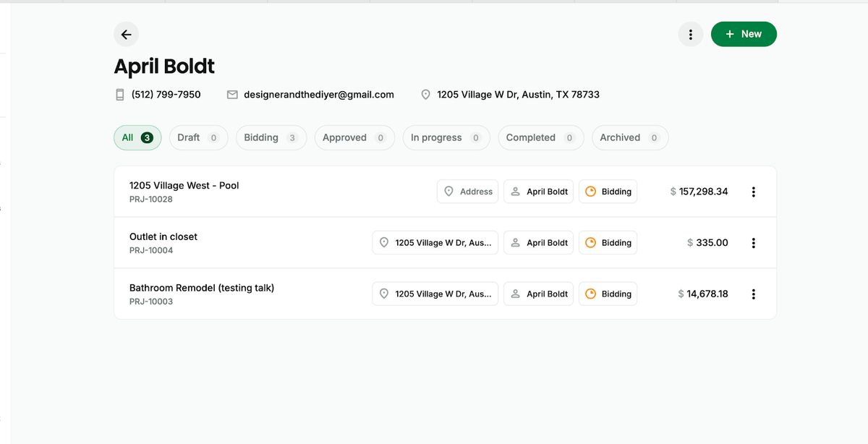The width and height of the screenshot is (868, 444).
Task: Click the designerandthediyer@gmail.com email link
Action: tap(319, 95)
